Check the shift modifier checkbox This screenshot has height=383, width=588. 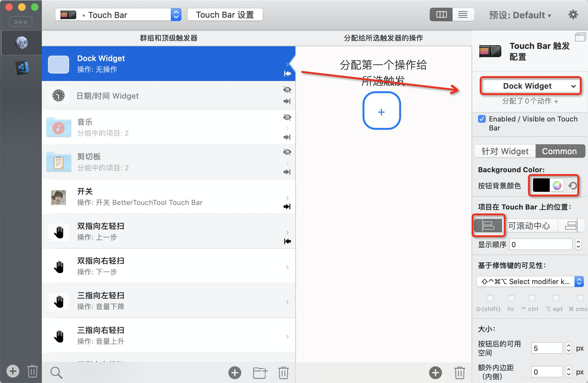pos(490,298)
